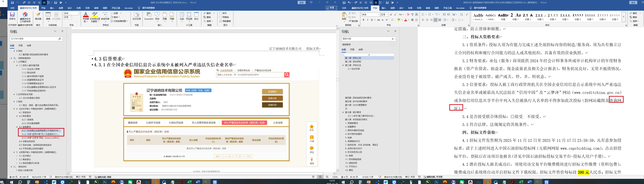
Task: Pick 格式刷 brush in the 投标文件 window
Action: [x=38, y=16]
